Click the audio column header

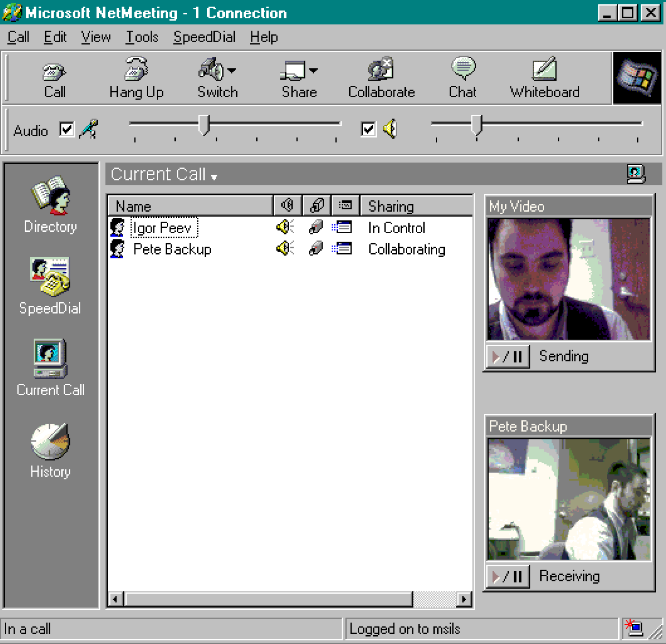pos(287,206)
